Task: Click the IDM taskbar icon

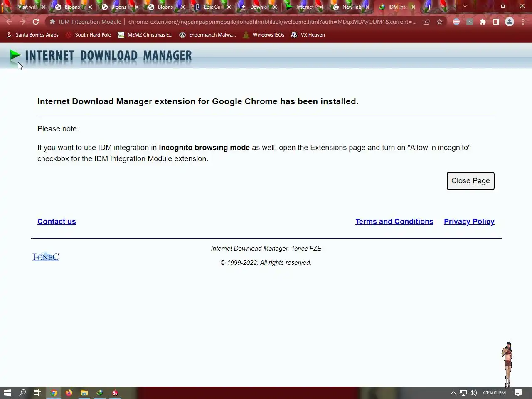Action: 100,393
